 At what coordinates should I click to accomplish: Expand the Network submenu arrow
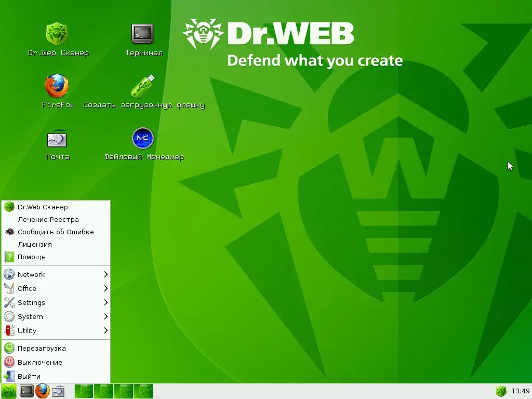[x=106, y=274]
